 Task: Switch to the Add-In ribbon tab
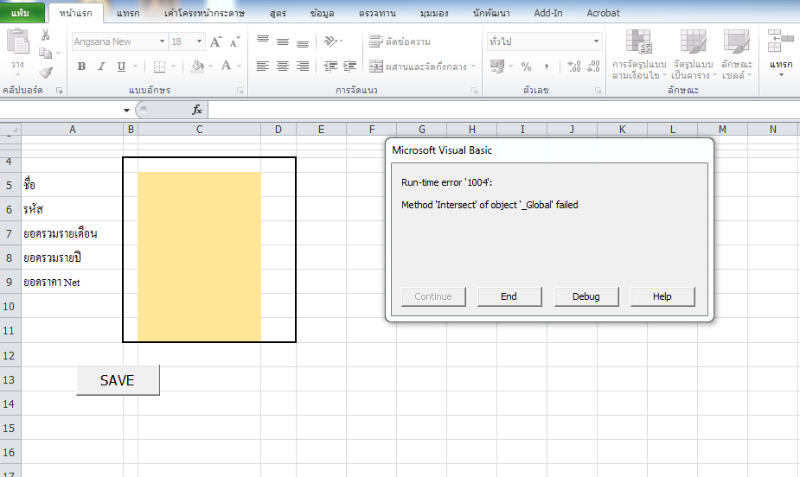[x=549, y=13]
